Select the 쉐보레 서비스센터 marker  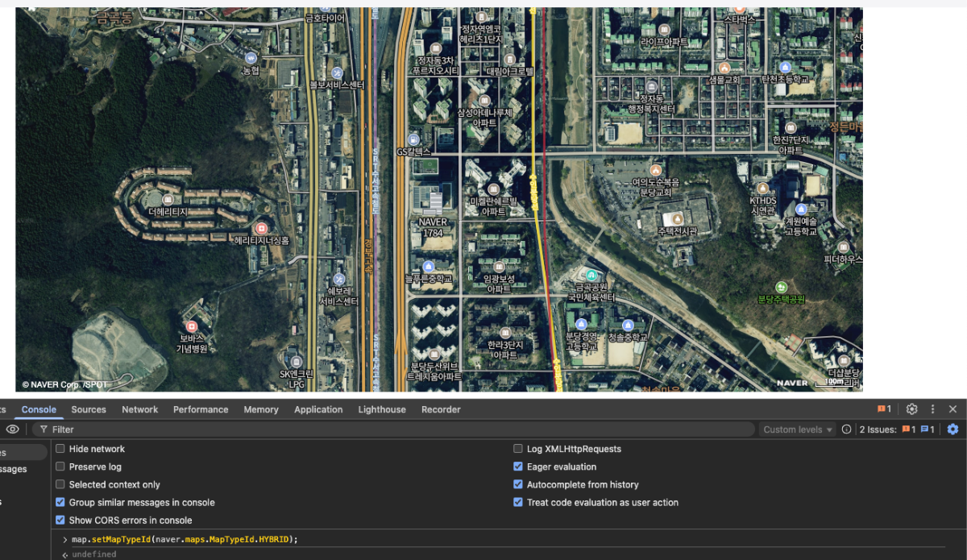click(338, 278)
